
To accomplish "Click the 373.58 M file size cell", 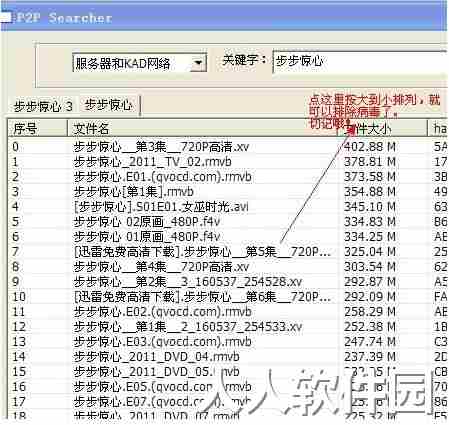I will pyautogui.click(x=370, y=177).
